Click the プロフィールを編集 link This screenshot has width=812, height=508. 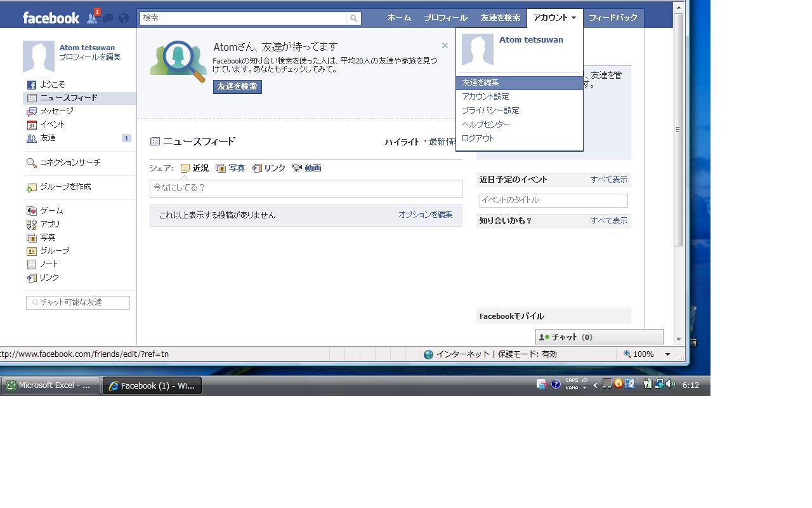(x=90, y=57)
